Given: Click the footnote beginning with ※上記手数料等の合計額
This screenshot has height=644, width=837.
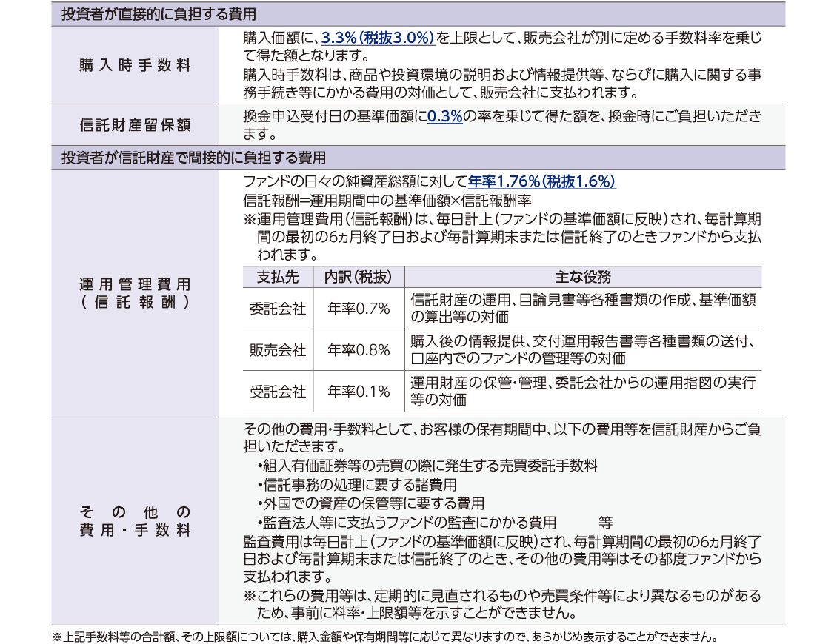Looking at the screenshot, I should [x=384, y=636].
